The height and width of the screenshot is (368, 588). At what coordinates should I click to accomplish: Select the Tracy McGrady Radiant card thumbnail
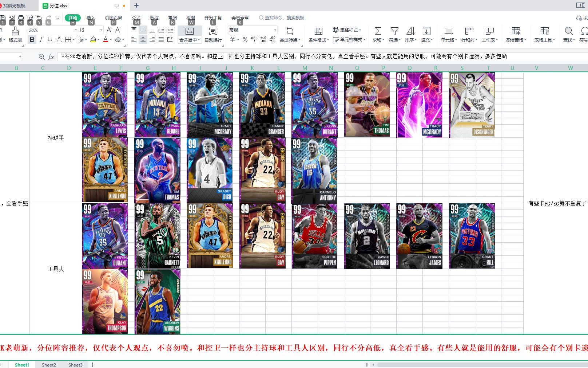click(420, 105)
